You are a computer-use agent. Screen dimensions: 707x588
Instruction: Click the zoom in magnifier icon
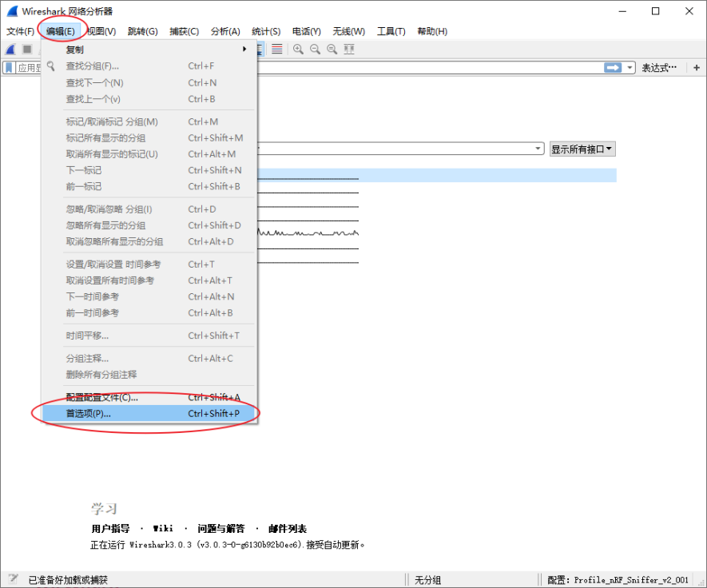(299, 49)
